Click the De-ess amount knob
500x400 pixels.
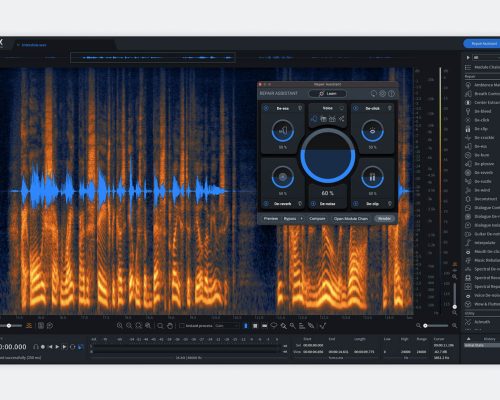click(283, 131)
